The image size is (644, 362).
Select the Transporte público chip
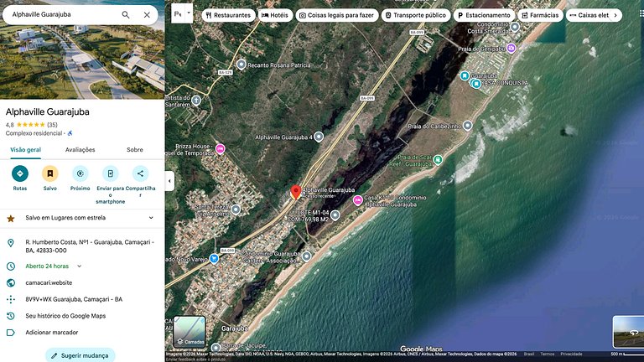pos(416,15)
